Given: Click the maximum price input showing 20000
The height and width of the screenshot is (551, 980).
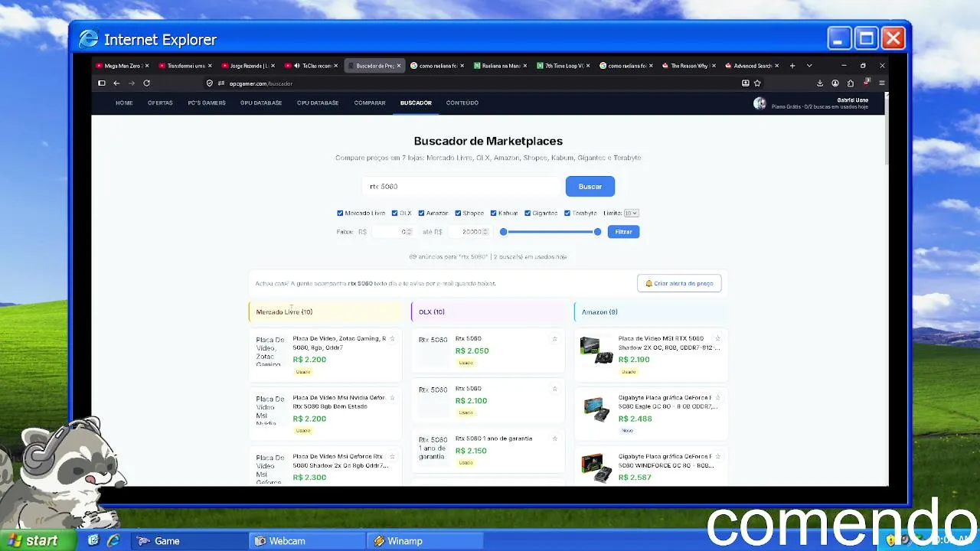Looking at the screenshot, I should pyautogui.click(x=469, y=232).
